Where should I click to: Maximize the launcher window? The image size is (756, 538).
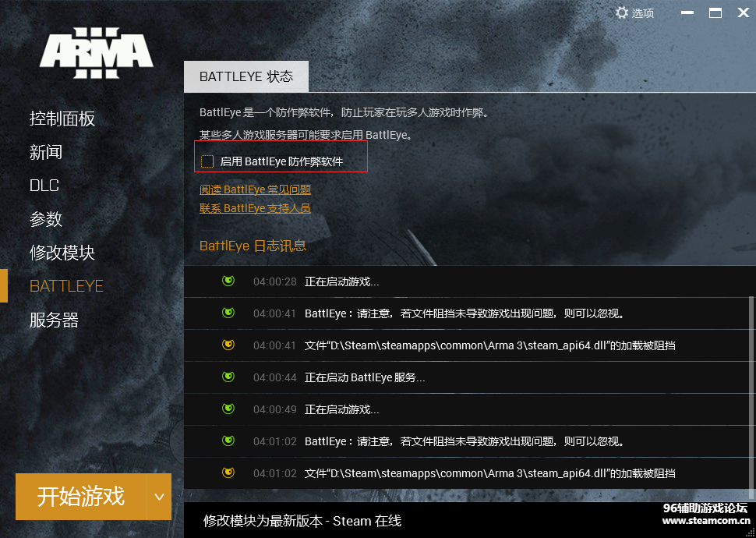715,12
